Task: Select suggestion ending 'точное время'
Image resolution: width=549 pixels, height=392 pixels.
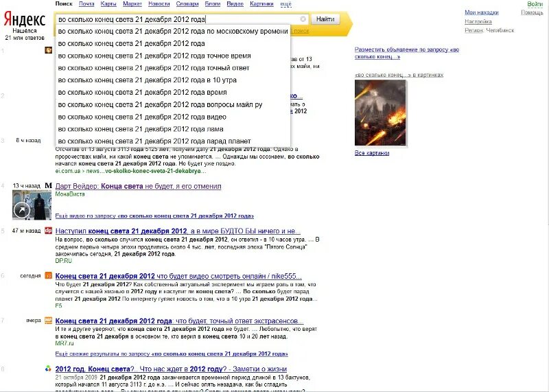Action: (x=173, y=56)
